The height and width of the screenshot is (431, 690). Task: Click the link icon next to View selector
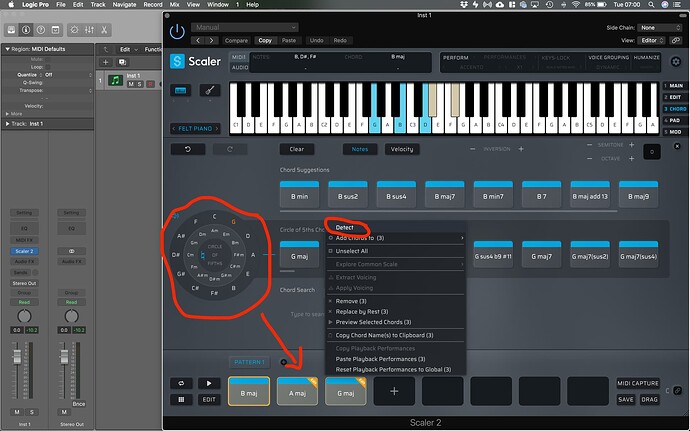[675, 40]
